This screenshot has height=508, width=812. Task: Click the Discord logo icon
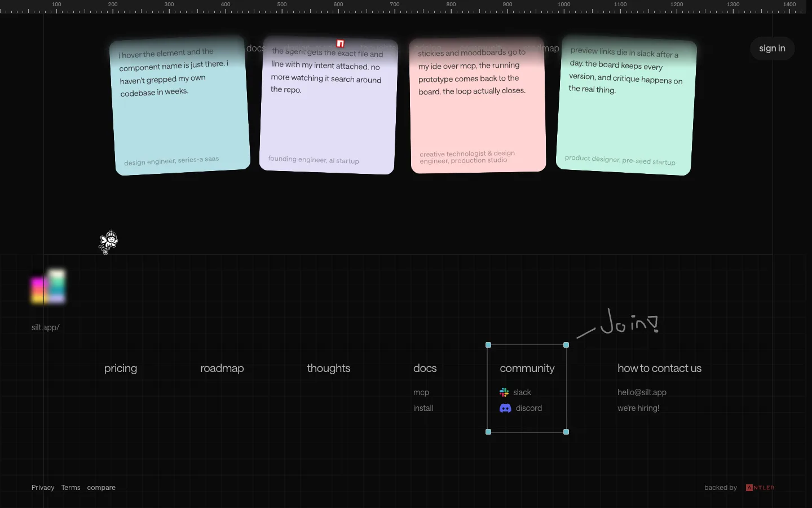click(505, 408)
